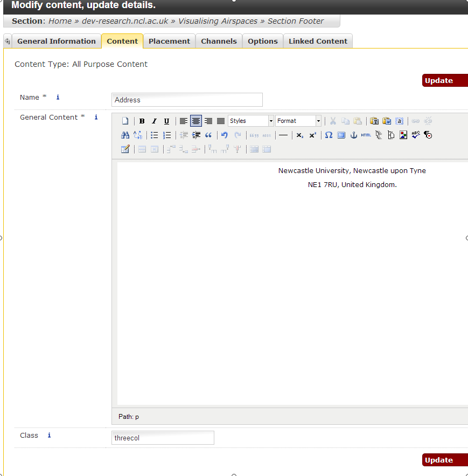Click the Subscript icon
Screen dimensions: 468x476
300,135
